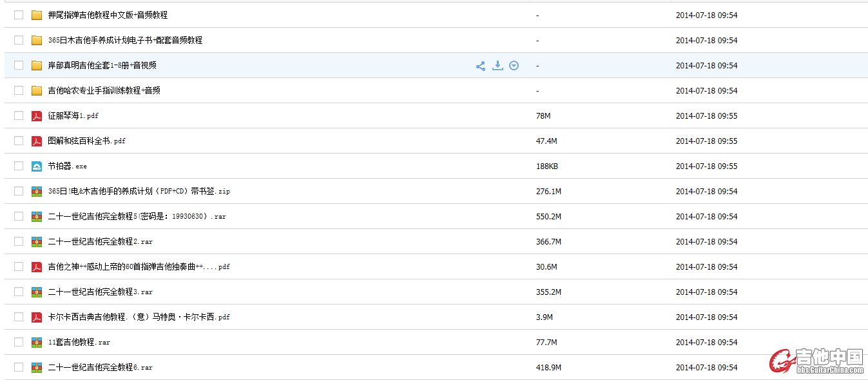
Task: Click PDF icon of 卡尔卡西古典吉他教程
Action: 37,317
